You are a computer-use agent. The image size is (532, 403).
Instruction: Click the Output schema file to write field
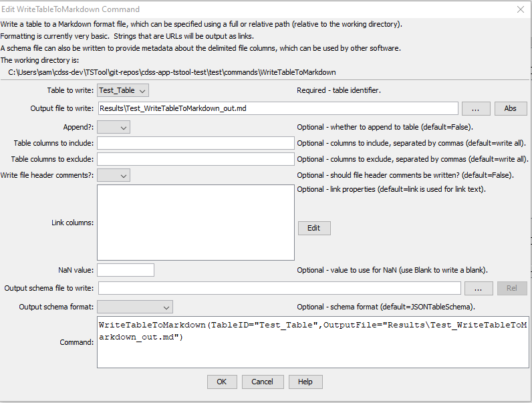click(279, 288)
